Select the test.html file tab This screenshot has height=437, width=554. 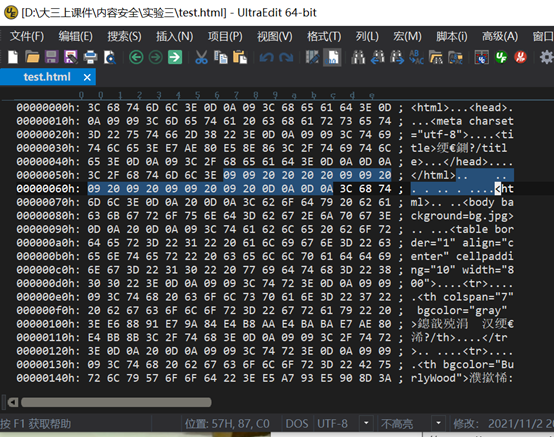47,77
